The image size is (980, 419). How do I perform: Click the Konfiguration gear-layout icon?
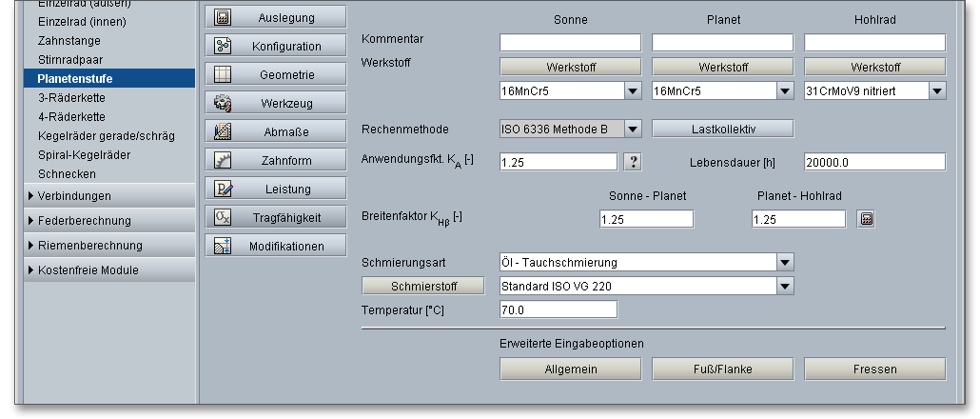[224, 46]
